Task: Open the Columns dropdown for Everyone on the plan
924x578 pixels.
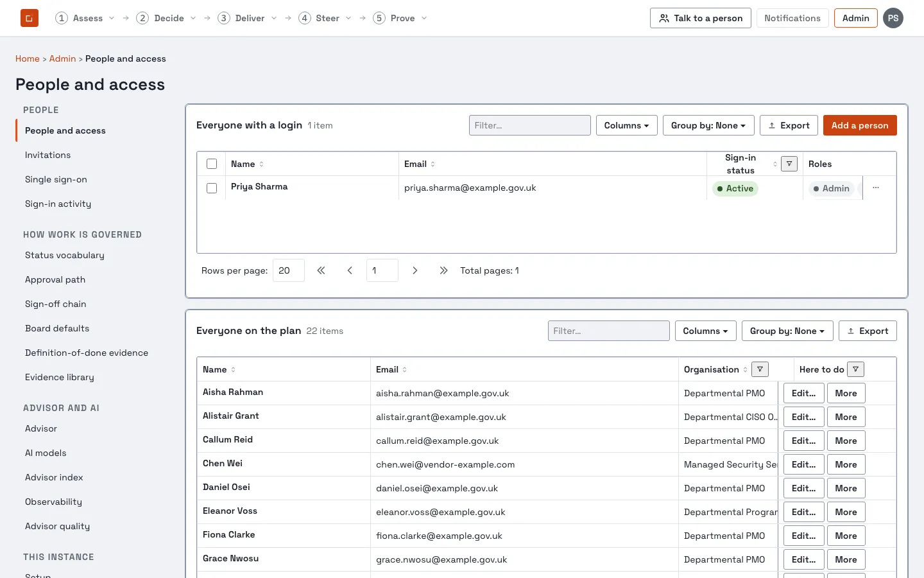Action: [705, 331]
